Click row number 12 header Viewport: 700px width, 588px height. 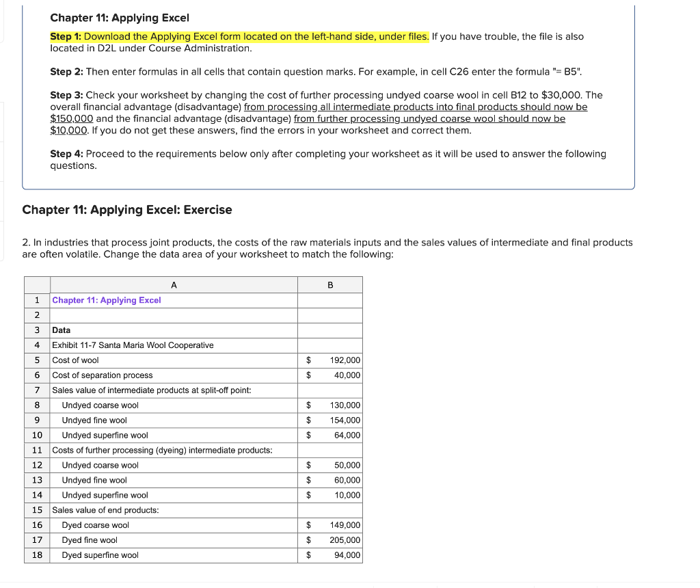tap(37, 465)
